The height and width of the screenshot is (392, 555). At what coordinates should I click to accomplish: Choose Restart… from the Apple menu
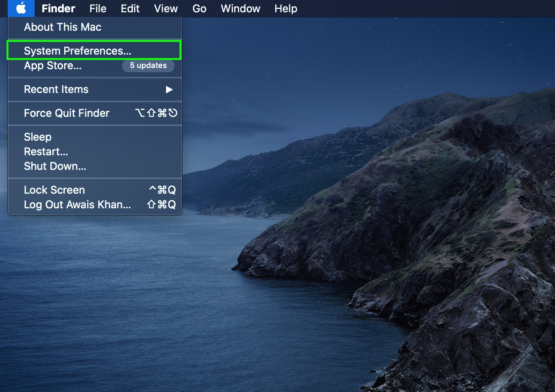pos(46,152)
